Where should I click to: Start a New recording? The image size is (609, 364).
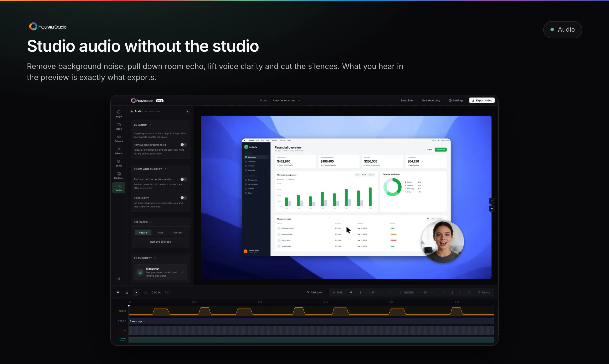click(x=431, y=100)
